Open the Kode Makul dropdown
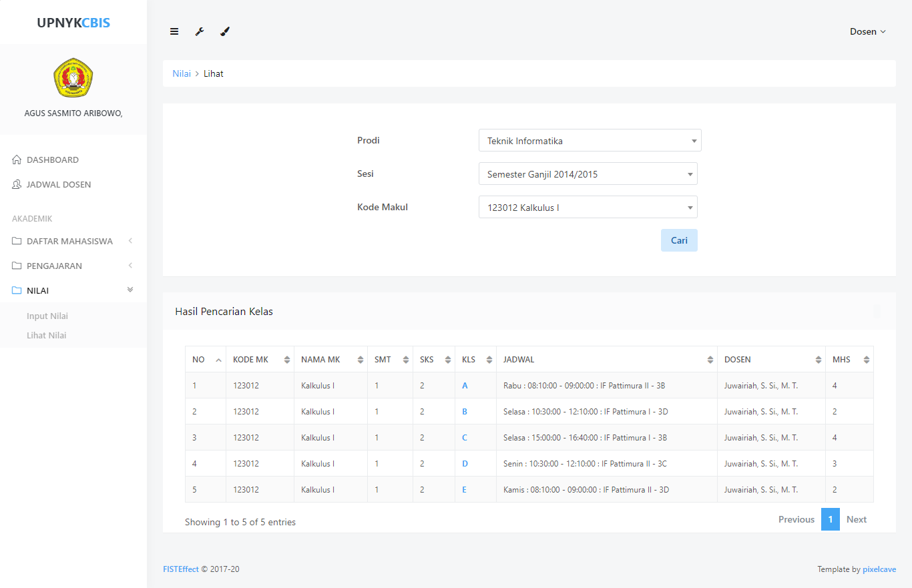The width and height of the screenshot is (912, 588). tap(588, 208)
